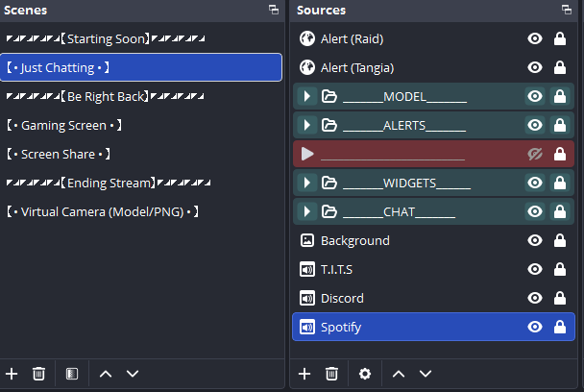Hide the WIDGETS group
Image resolution: width=584 pixels, height=392 pixels.
coord(535,183)
